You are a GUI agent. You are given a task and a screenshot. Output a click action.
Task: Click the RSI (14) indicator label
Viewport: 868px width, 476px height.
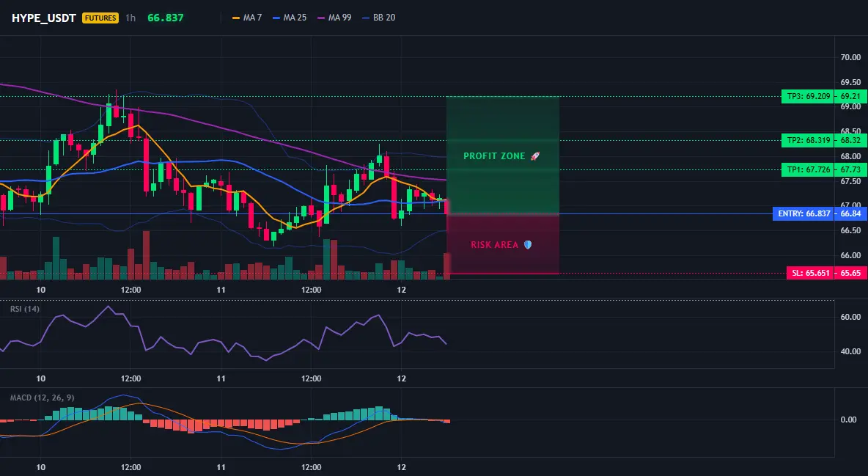coord(25,309)
